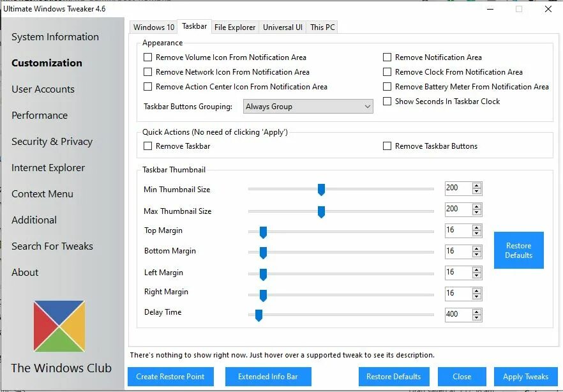Click the Top Margin slider handle
The height and width of the screenshot is (392, 563).
click(263, 232)
